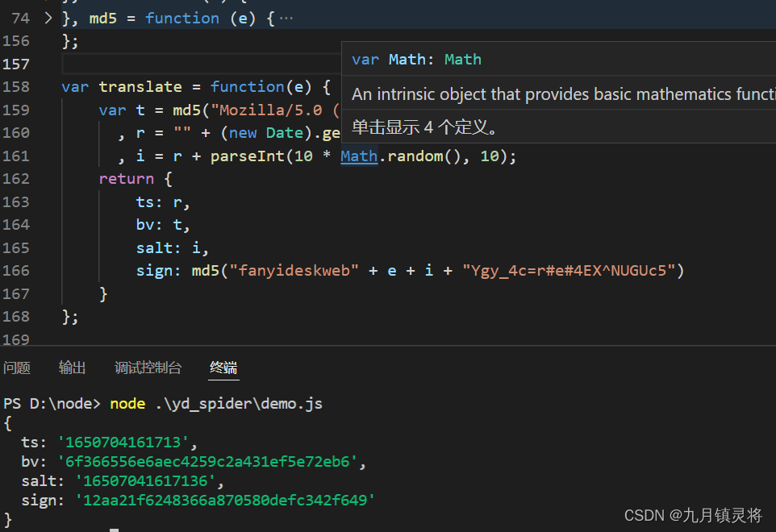Click '单击显示 4 个定义' in tooltip

click(424, 127)
